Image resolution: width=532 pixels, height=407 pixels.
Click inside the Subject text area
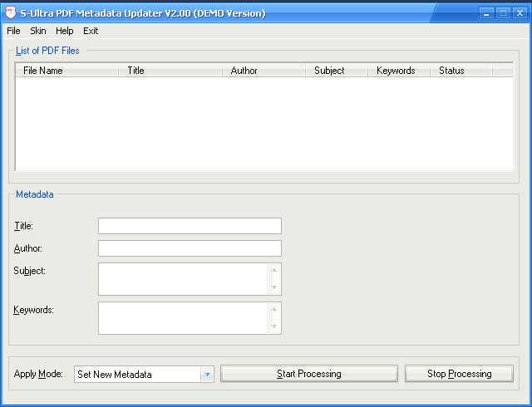183,279
